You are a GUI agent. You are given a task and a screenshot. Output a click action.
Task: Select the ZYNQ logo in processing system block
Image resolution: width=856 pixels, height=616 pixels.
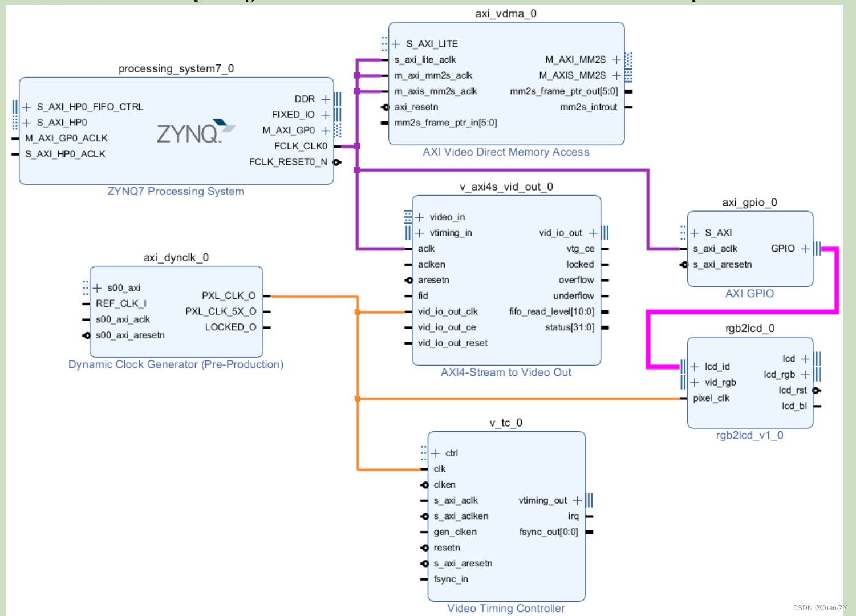(196, 131)
